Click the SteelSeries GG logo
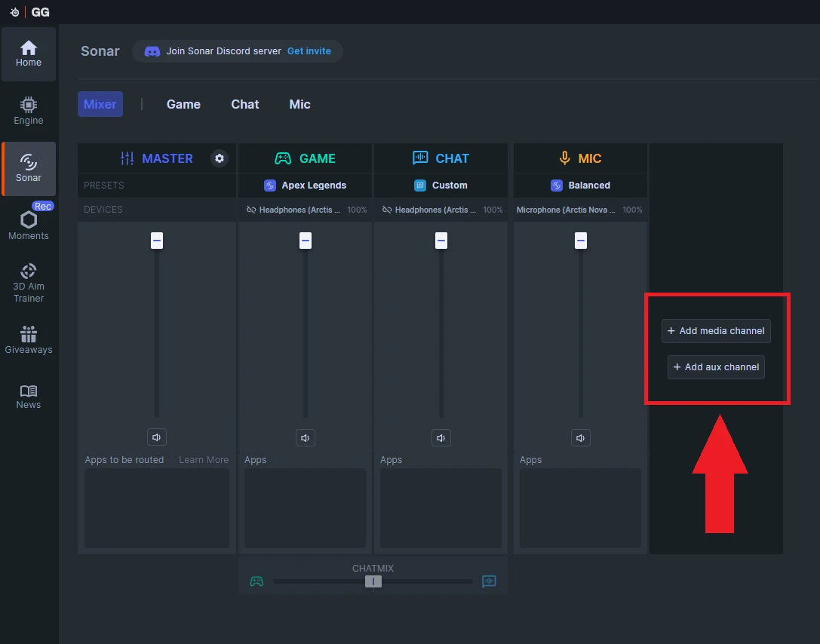Image resolution: width=820 pixels, height=644 pixels. 30,12
